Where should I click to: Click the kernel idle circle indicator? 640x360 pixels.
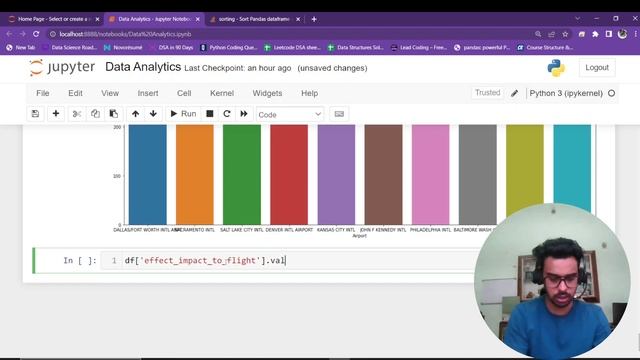click(x=611, y=93)
